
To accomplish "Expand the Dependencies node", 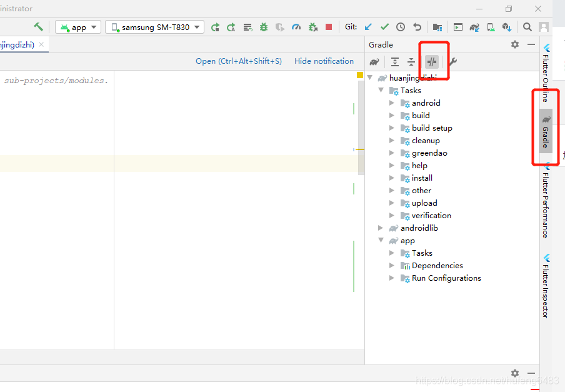I will (392, 265).
